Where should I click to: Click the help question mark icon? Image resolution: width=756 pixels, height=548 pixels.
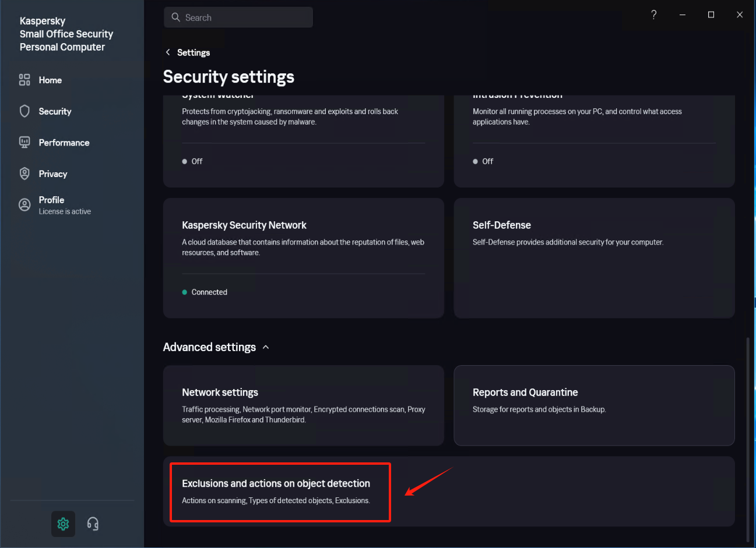654,15
